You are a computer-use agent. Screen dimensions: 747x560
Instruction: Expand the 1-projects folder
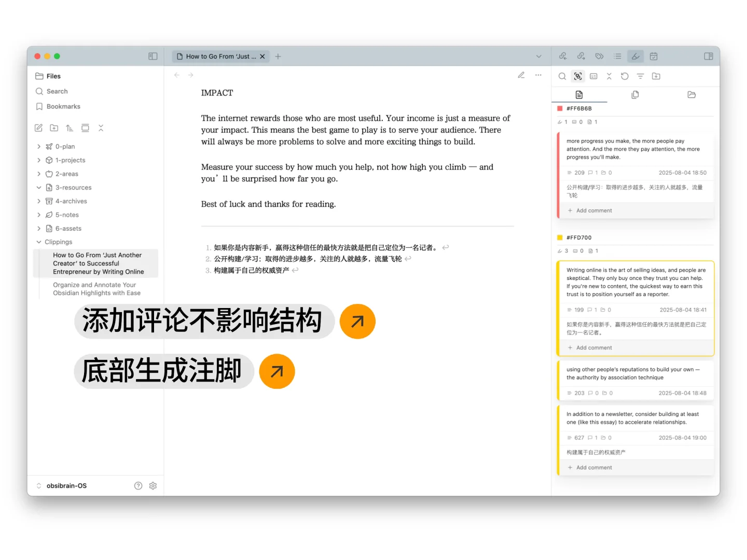(x=39, y=160)
